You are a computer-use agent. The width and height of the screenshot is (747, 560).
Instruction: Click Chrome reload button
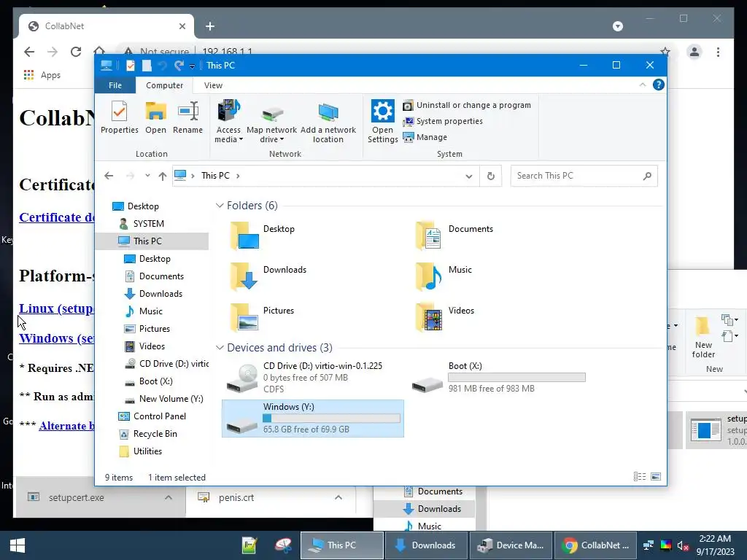coord(76,52)
